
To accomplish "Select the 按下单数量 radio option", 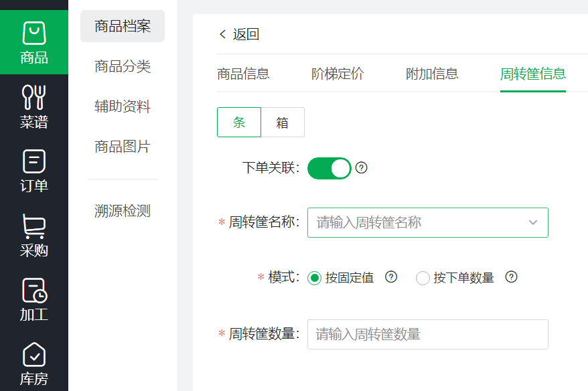I will [423, 278].
